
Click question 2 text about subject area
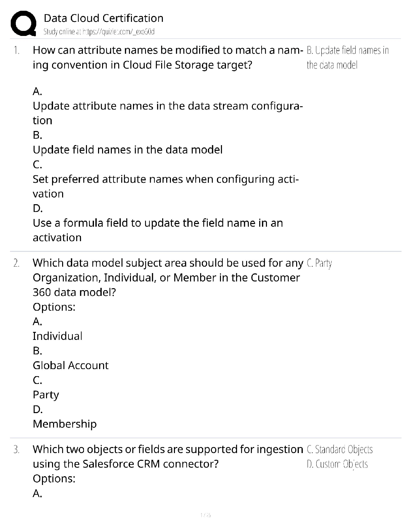point(168,263)
